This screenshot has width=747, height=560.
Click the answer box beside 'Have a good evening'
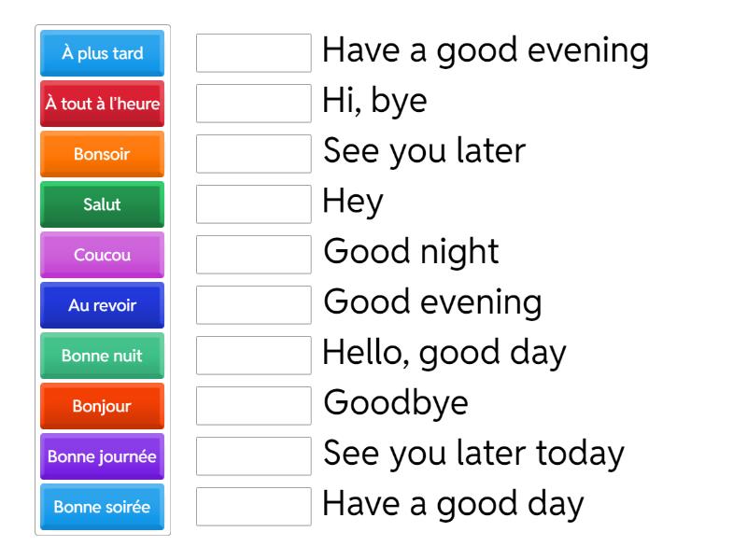254,53
